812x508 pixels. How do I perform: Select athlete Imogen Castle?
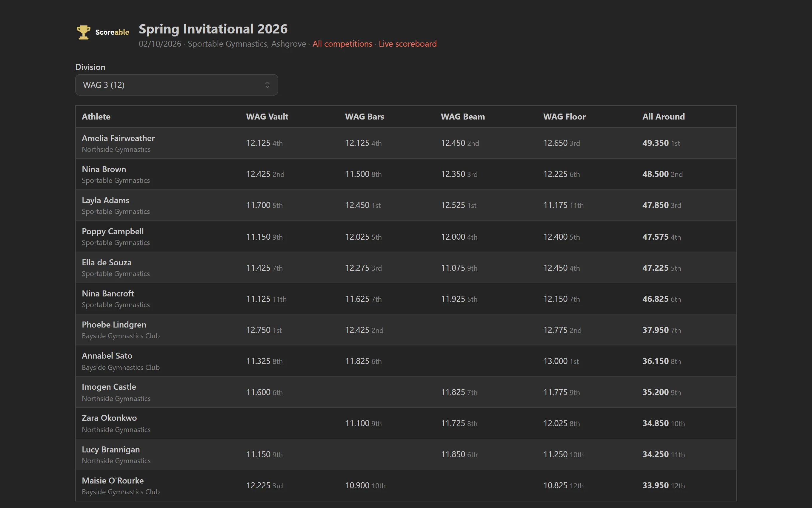click(x=109, y=387)
